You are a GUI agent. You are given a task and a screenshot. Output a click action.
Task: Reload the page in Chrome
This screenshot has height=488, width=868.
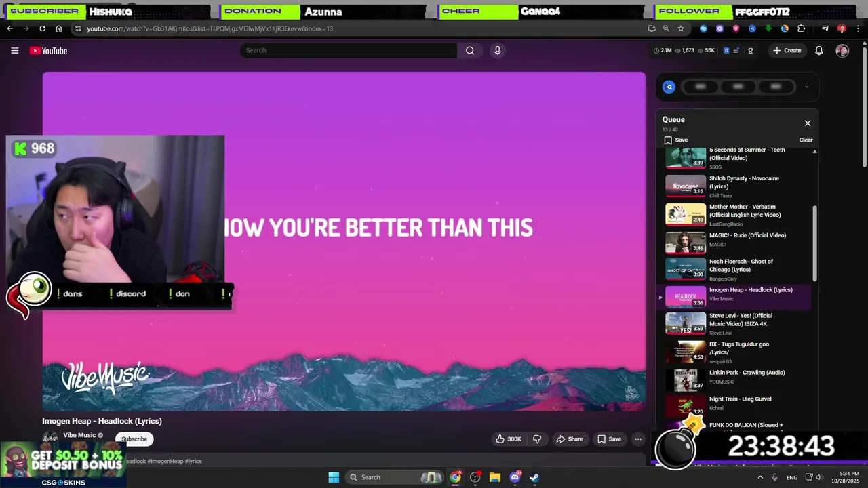(42, 28)
